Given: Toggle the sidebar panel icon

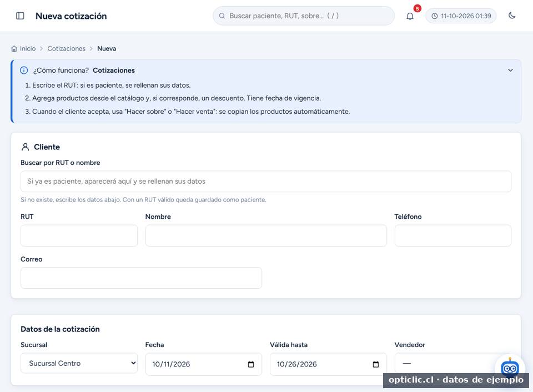Looking at the screenshot, I should [20, 16].
